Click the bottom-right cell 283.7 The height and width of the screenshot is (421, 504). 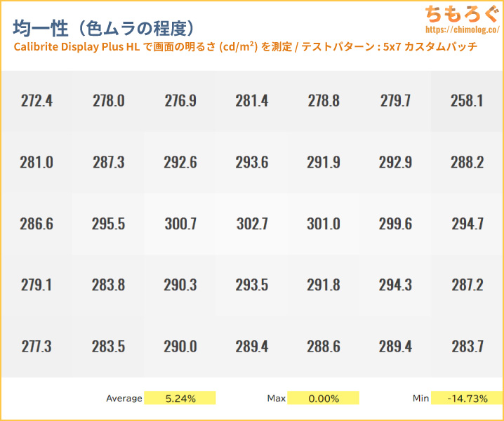click(467, 347)
